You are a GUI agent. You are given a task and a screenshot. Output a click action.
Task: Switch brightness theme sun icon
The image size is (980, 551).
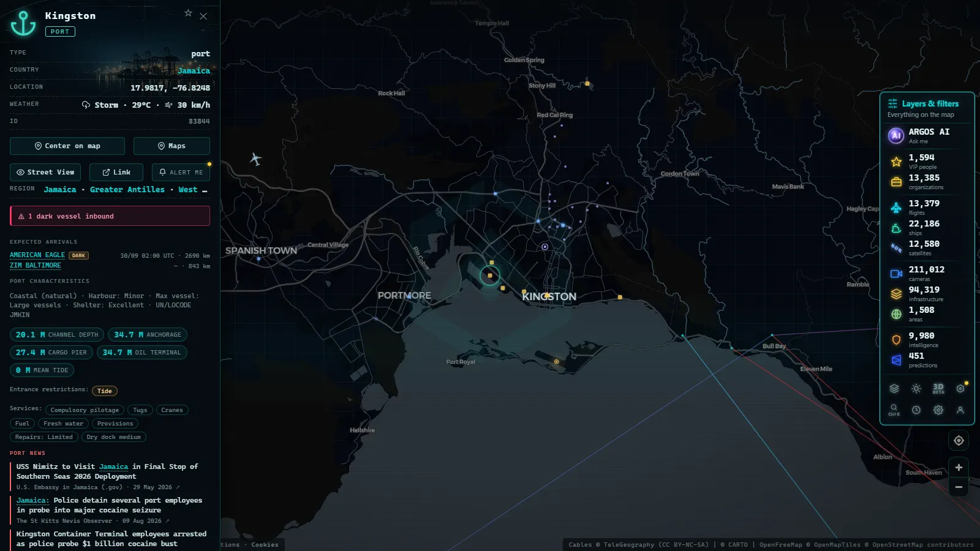coord(916,389)
